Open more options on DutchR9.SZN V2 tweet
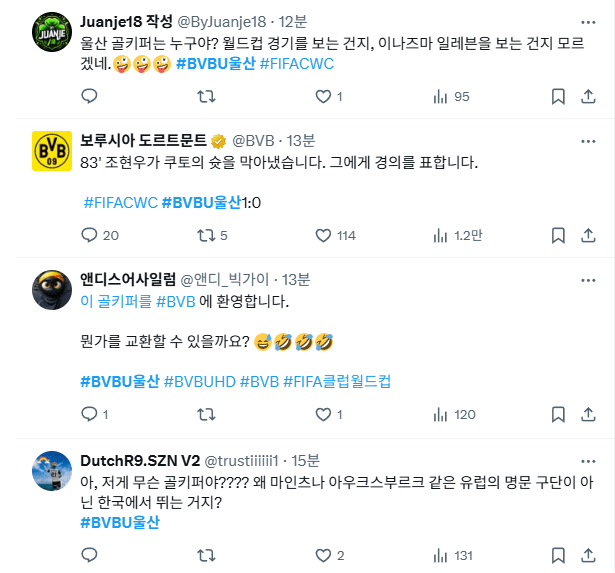 pyautogui.click(x=588, y=461)
